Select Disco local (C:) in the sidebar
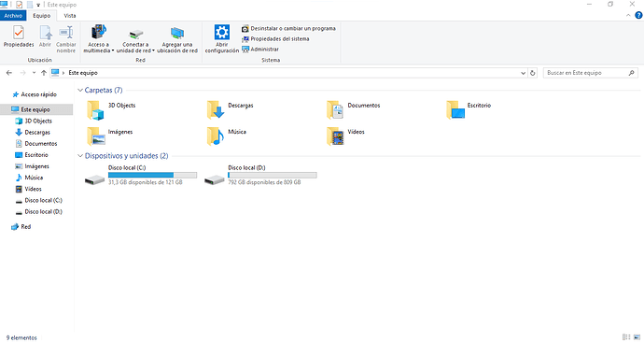Screen dimensions: 644x343 click(x=38, y=200)
